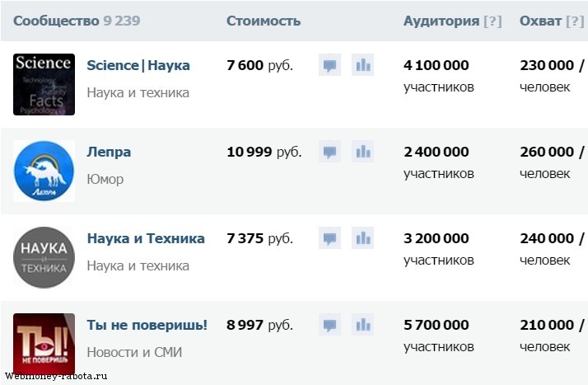The width and height of the screenshot is (588, 385).
Task: Show statistics chart for Ты не поверишь!
Action: [x=362, y=325]
